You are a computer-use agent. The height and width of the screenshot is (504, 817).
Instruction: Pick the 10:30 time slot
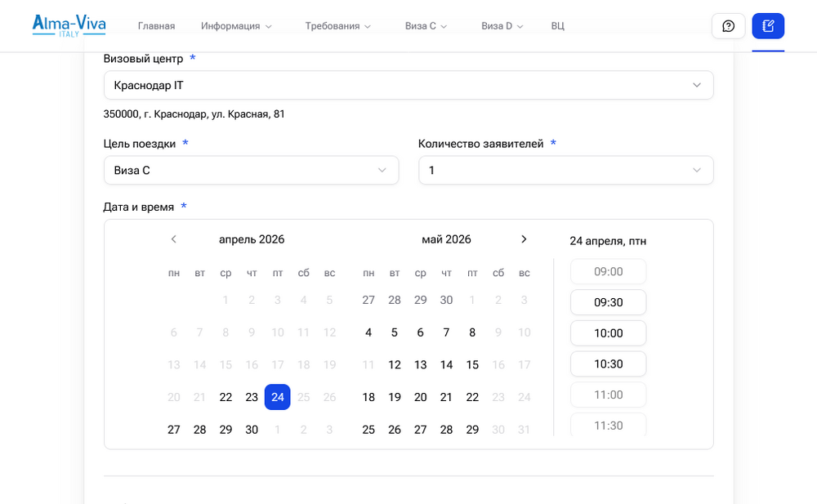pos(608,364)
